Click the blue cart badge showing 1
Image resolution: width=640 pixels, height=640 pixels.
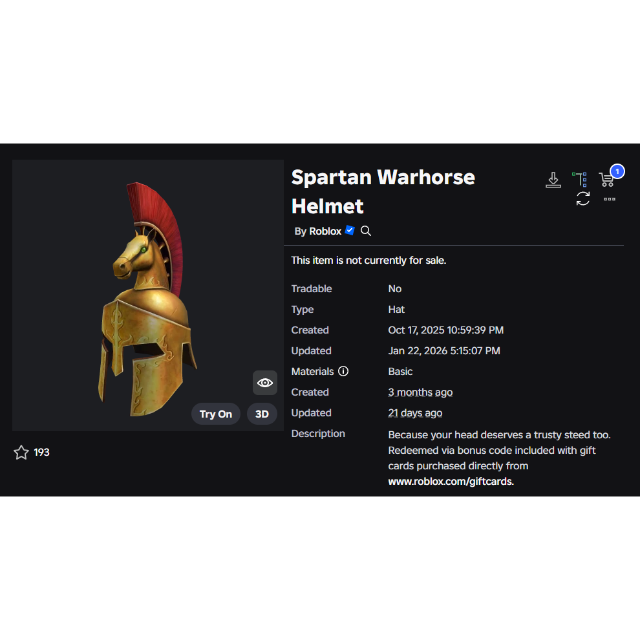point(617,171)
